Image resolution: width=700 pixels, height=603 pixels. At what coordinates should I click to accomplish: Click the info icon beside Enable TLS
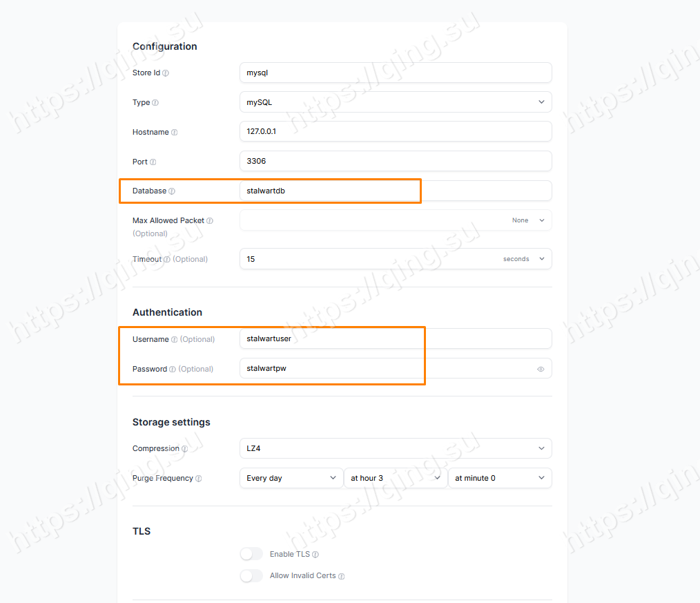coord(315,555)
